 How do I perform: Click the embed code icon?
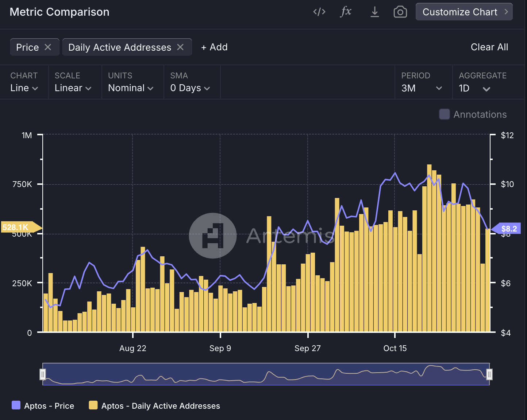319,12
